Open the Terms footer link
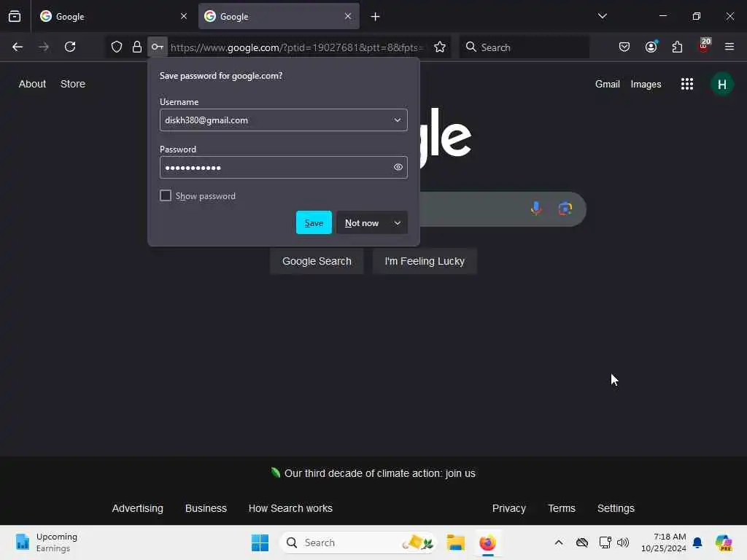Image resolution: width=747 pixels, height=560 pixels. (x=562, y=508)
